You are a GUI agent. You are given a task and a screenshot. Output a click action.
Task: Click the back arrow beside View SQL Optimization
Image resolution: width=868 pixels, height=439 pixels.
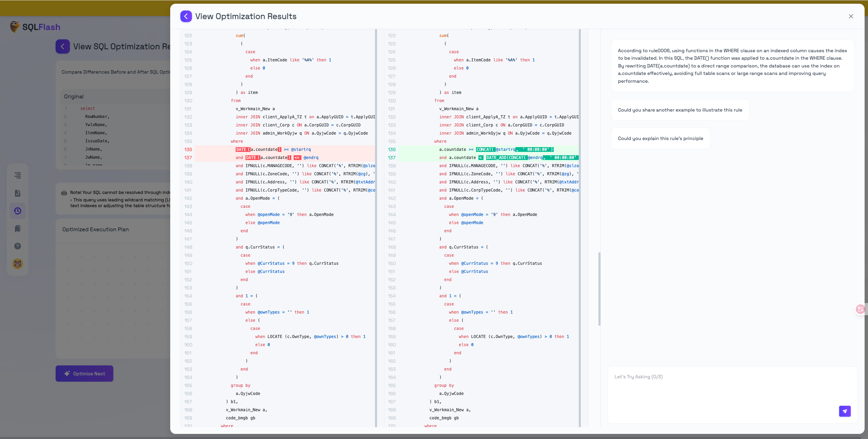[x=63, y=46]
